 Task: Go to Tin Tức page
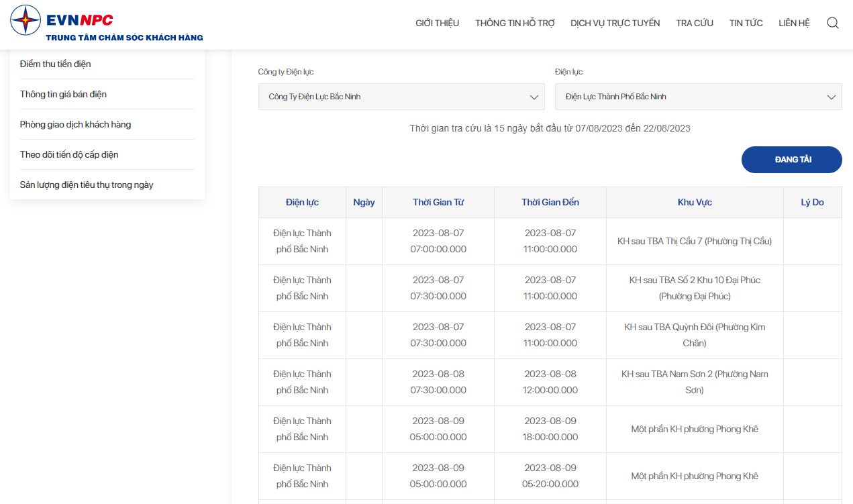pos(746,23)
